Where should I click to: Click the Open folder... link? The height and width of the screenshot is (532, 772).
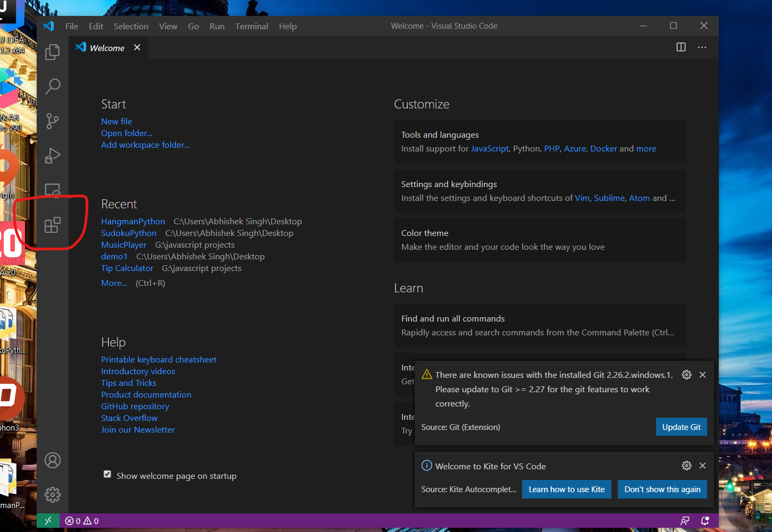click(127, 133)
